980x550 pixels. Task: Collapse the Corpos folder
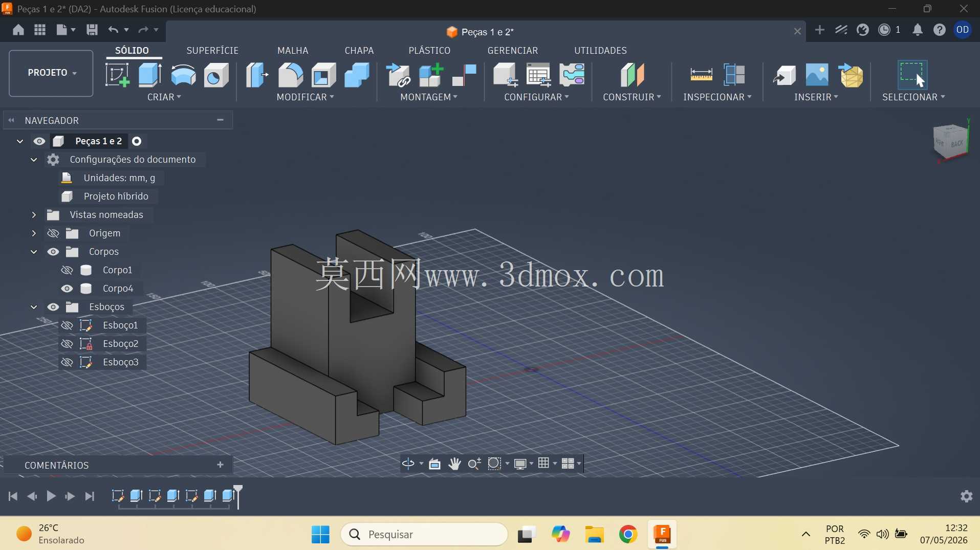(x=34, y=252)
